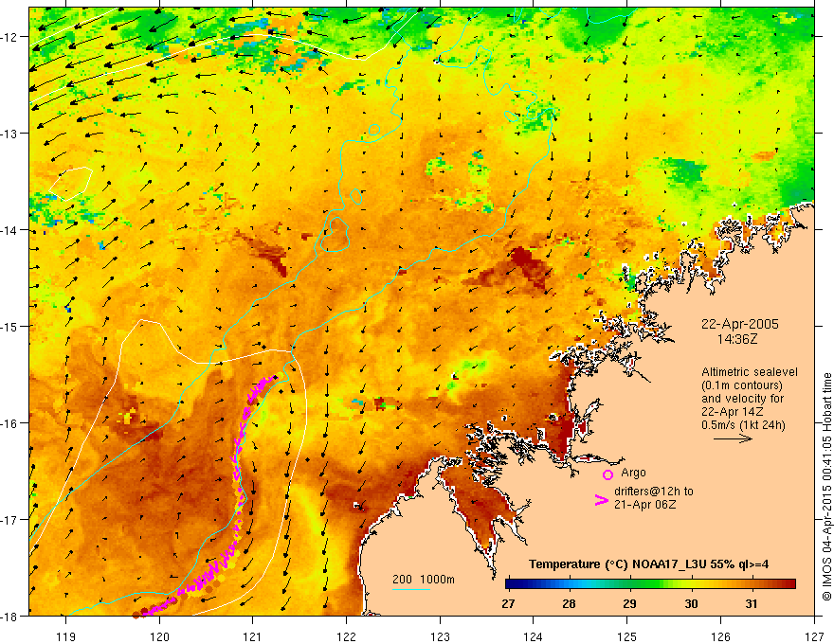
Task: Click the 0.5m/s velocity scale arrow
Action: [733, 438]
